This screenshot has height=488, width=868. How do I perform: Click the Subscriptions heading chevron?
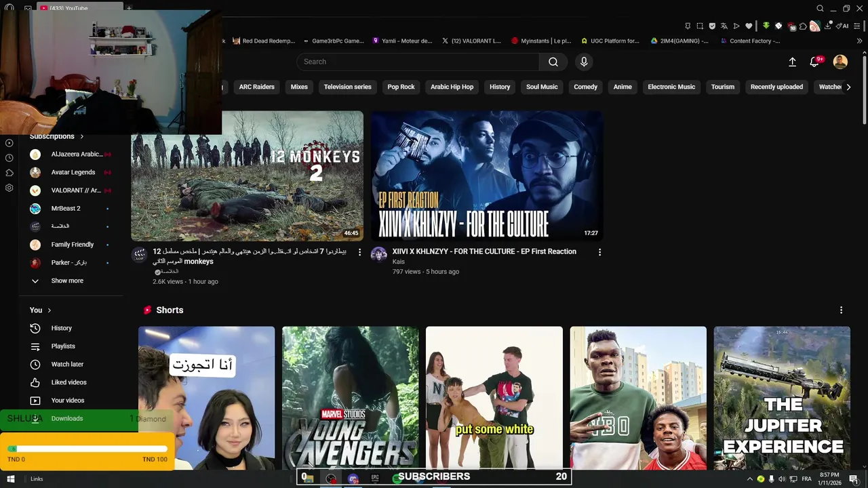click(x=82, y=136)
